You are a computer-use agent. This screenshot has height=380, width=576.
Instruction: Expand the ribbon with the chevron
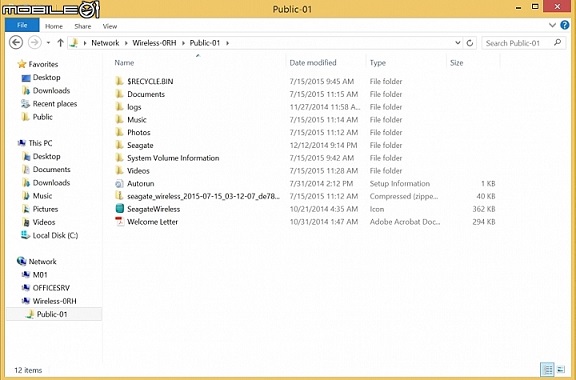(x=552, y=25)
